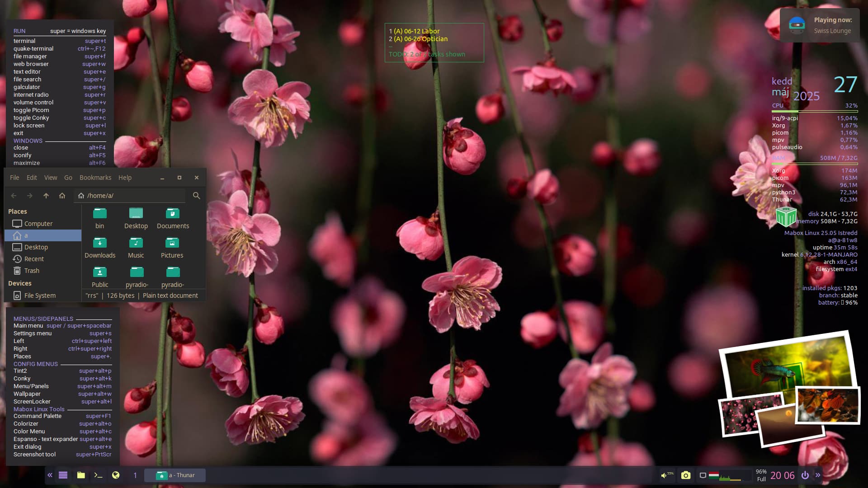This screenshot has width=868, height=488.
Task: Open volume control speaker icon
Action: [x=664, y=475]
